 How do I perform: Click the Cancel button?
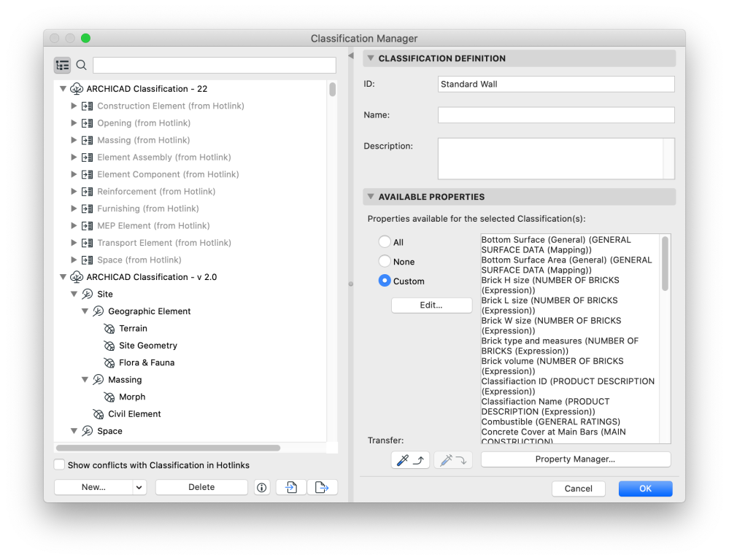pyautogui.click(x=579, y=489)
